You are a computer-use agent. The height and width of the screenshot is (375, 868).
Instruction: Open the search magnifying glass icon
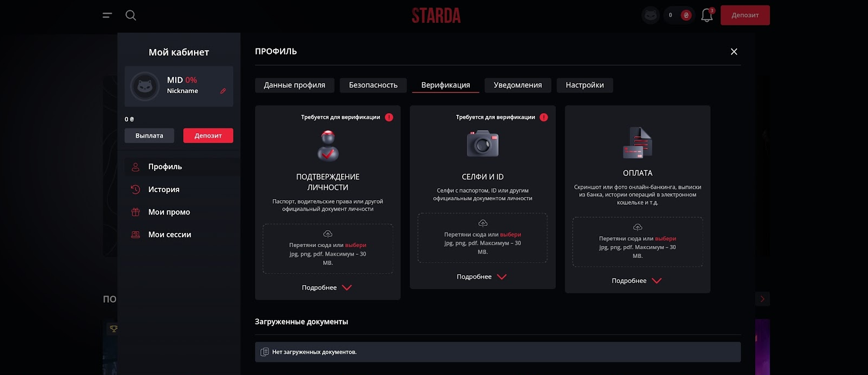click(130, 15)
